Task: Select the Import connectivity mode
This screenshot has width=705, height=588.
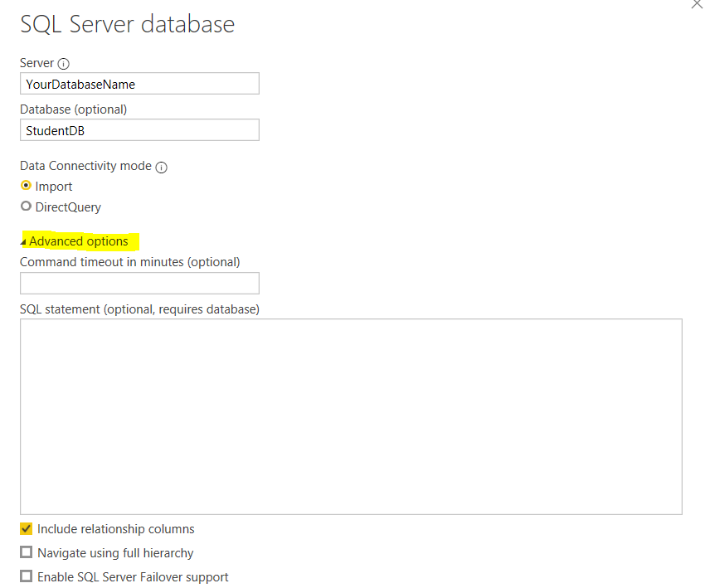Action: pyautogui.click(x=26, y=185)
